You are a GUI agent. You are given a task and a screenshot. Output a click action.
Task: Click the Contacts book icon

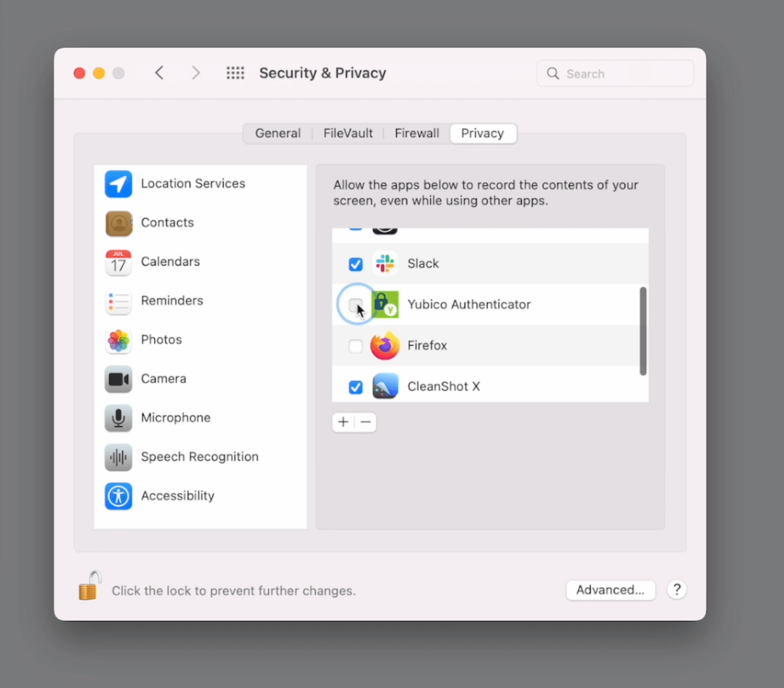[118, 223]
